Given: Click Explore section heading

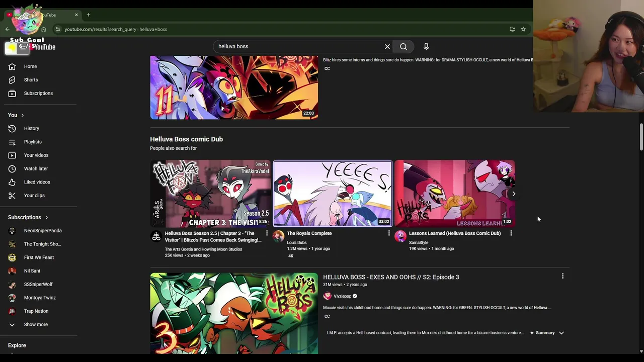Looking at the screenshot, I should [x=17, y=345].
